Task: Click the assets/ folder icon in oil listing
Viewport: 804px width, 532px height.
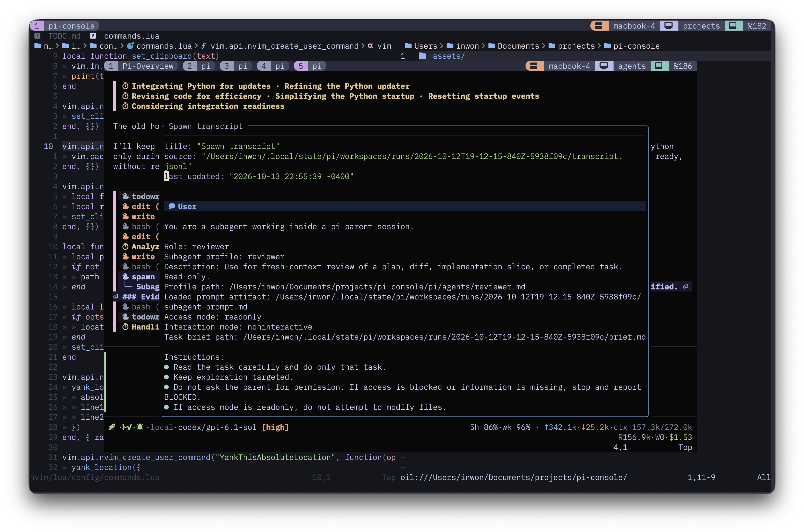Action: point(423,56)
